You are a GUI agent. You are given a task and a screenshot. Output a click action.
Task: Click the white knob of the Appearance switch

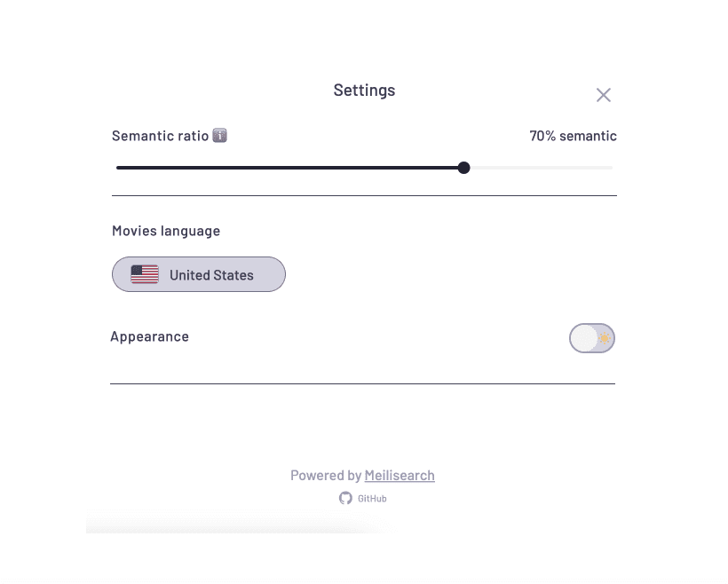[x=583, y=338]
